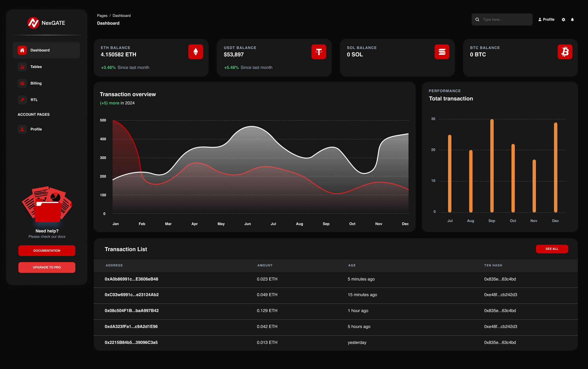The width and height of the screenshot is (588, 369).
Task: Click the Oct bar in performance chart
Action: tap(513, 178)
